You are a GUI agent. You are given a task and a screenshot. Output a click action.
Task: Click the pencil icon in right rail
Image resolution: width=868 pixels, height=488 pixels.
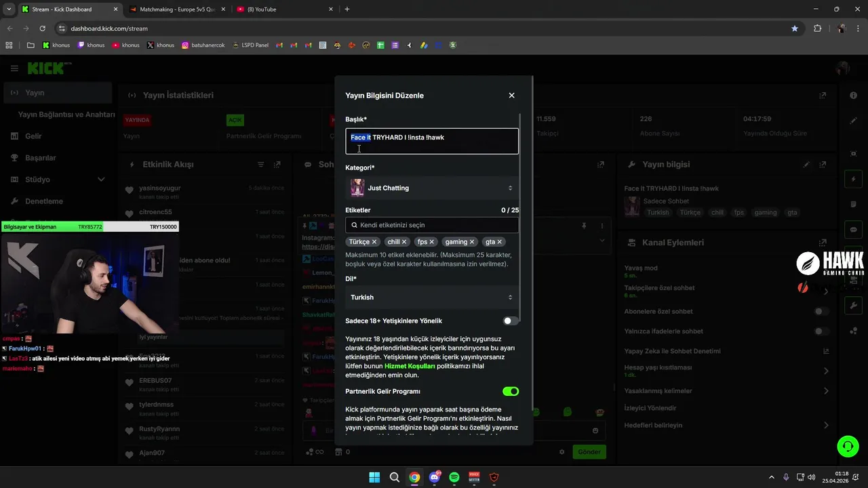(854, 121)
